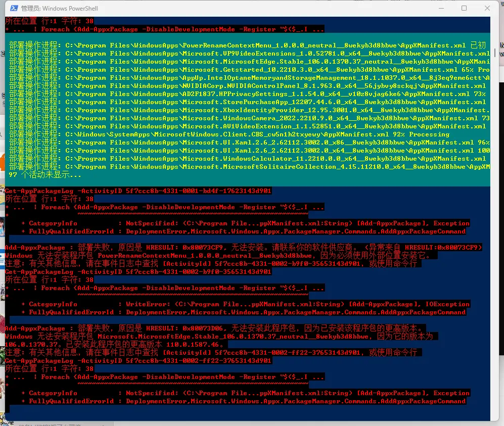Click the Get-AppPackageLog line ending ff22-37653143d901

click(x=138, y=361)
